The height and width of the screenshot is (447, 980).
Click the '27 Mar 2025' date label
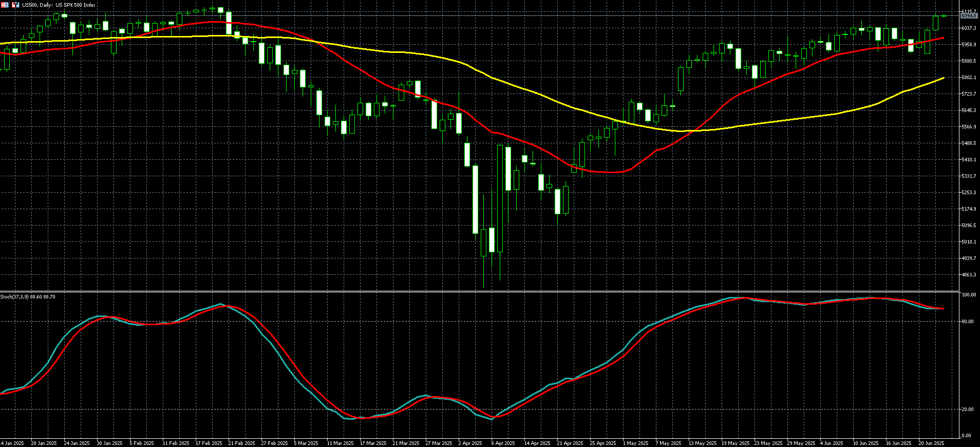[x=439, y=443]
